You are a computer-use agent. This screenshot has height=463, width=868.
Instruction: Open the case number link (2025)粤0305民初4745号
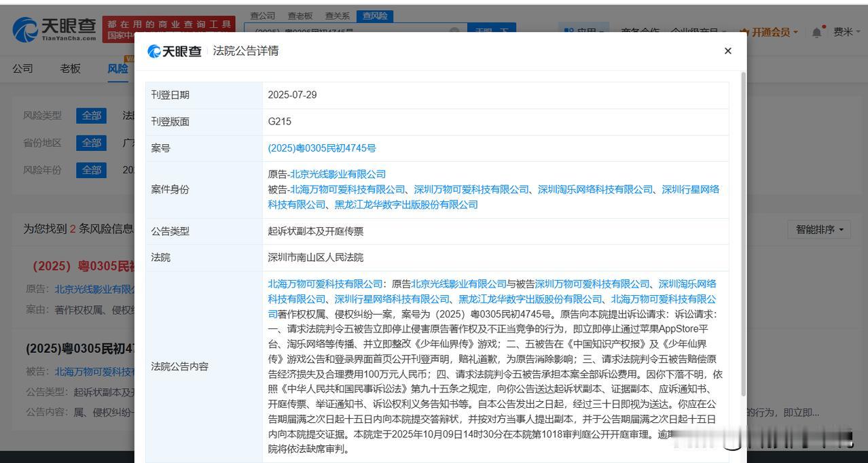[322, 148]
